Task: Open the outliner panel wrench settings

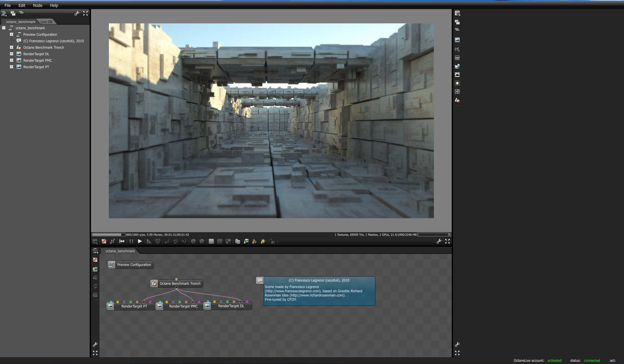Action: pyautogui.click(x=77, y=13)
